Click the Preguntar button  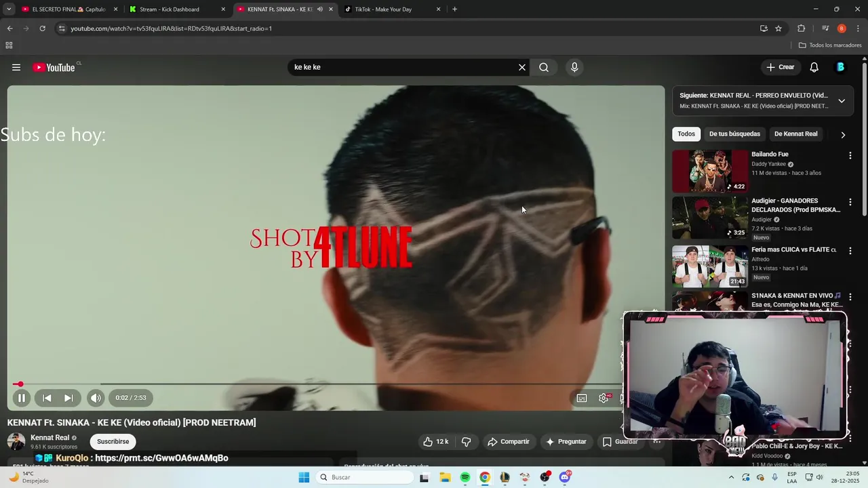point(566,441)
